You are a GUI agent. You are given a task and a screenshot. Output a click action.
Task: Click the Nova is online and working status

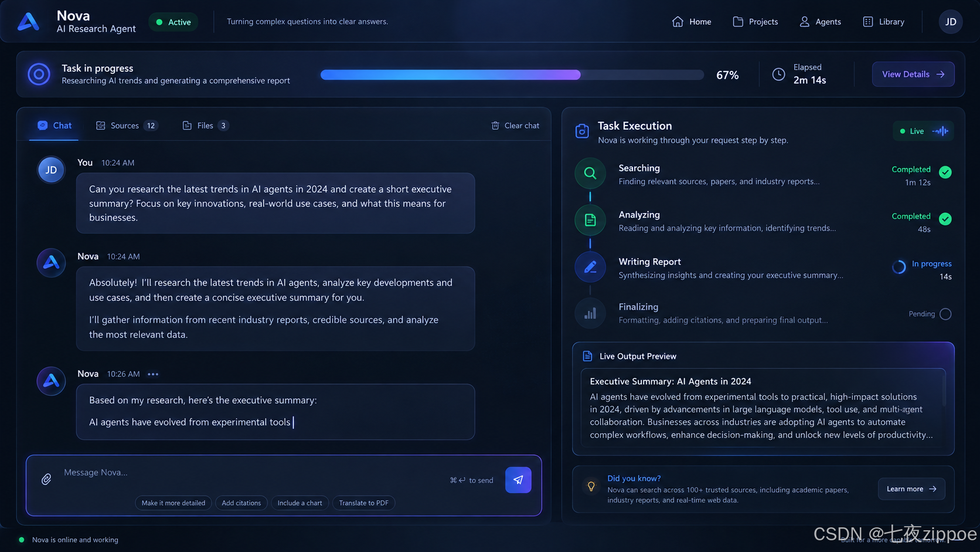(69, 540)
